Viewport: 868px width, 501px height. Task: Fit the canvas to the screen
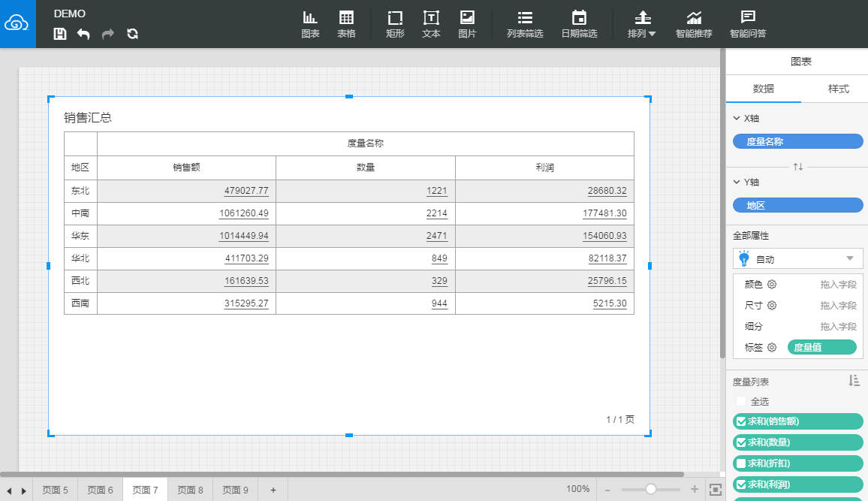coord(716,490)
